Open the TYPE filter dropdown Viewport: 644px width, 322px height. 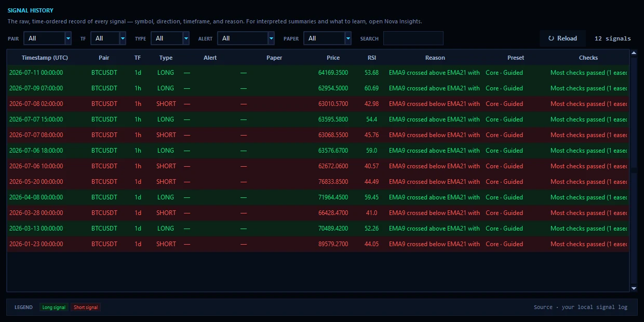click(x=170, y=38)
